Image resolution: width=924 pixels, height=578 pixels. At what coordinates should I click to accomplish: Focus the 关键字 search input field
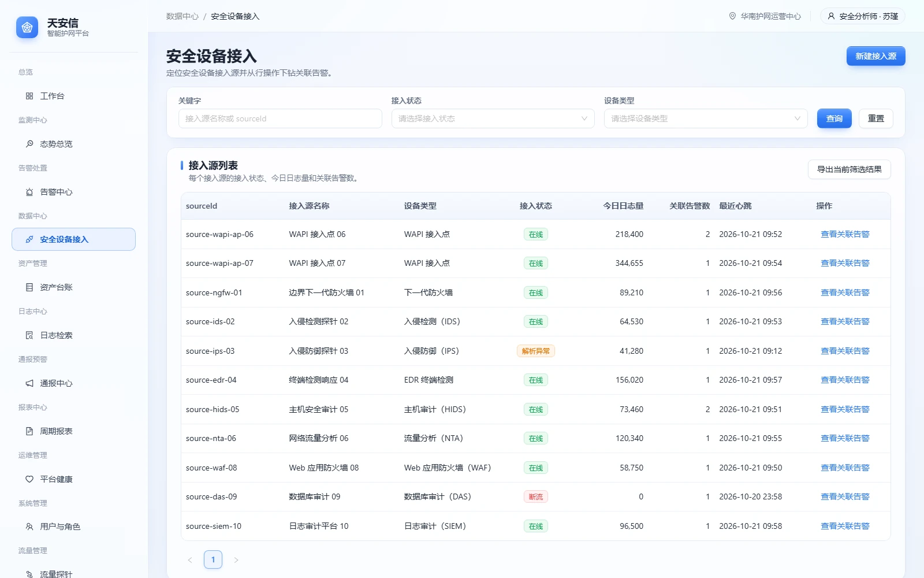[x=280, y=118]
